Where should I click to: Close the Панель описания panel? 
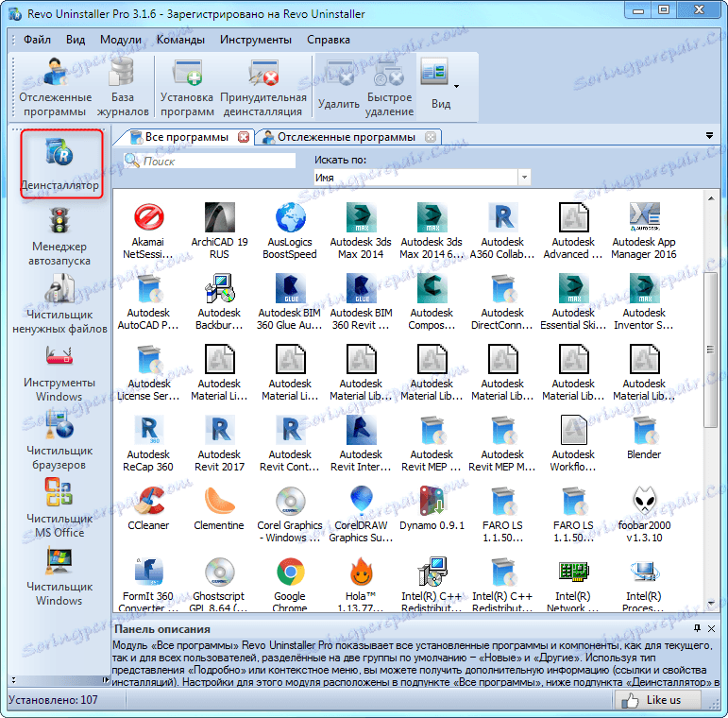coord(711,628)
